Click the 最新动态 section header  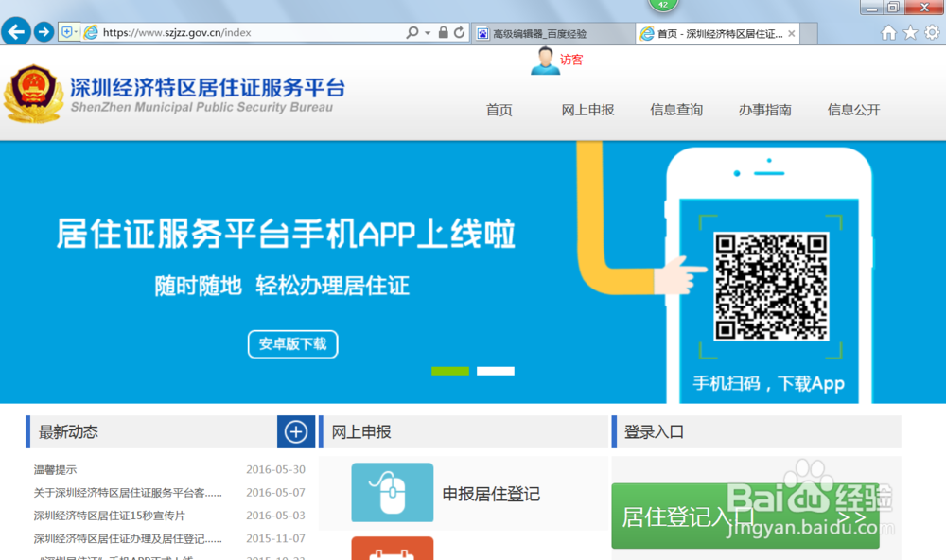pyautogui.click(x=68, y=432)
